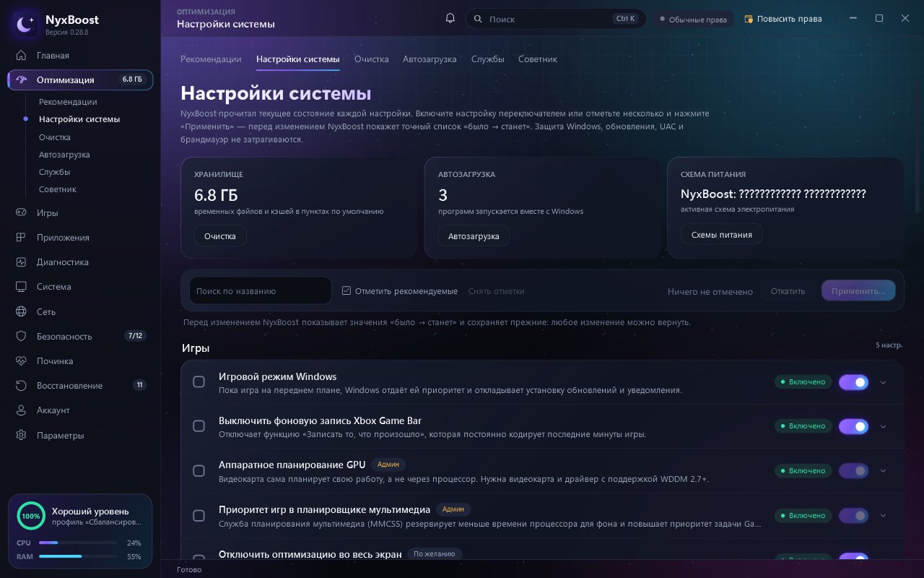Switch to the Автозагрузка tab
This screenshot has height=578, width=924.
coord(430,59)
